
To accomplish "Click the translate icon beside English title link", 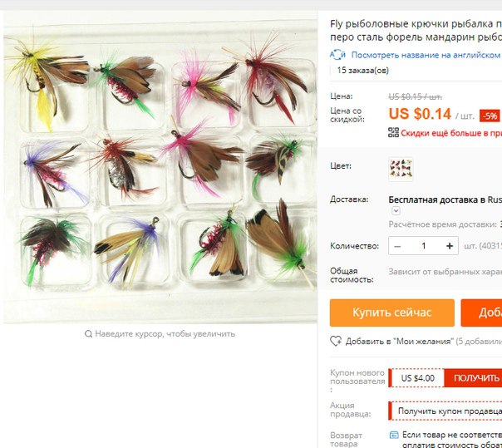I will pos(337,55).
